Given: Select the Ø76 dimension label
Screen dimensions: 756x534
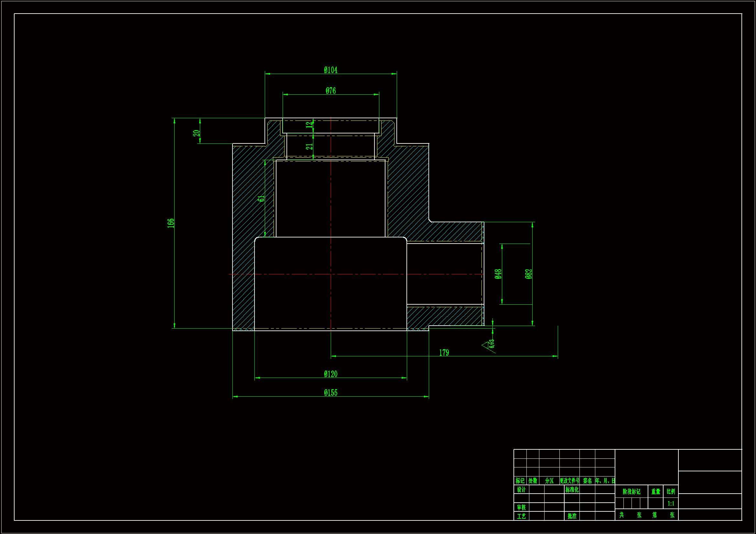Looking at the screenshot, I should (x=330, y=90).
